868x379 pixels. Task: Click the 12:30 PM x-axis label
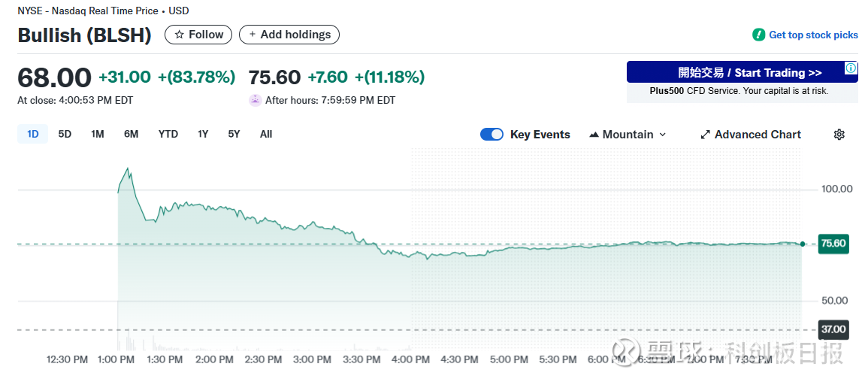pos(66,359)
